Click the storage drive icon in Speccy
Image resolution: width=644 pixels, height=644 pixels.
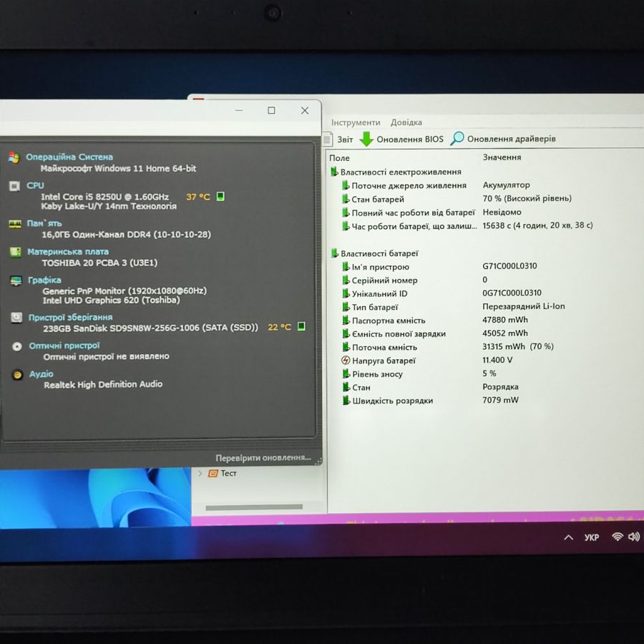(x=16, y=318)
